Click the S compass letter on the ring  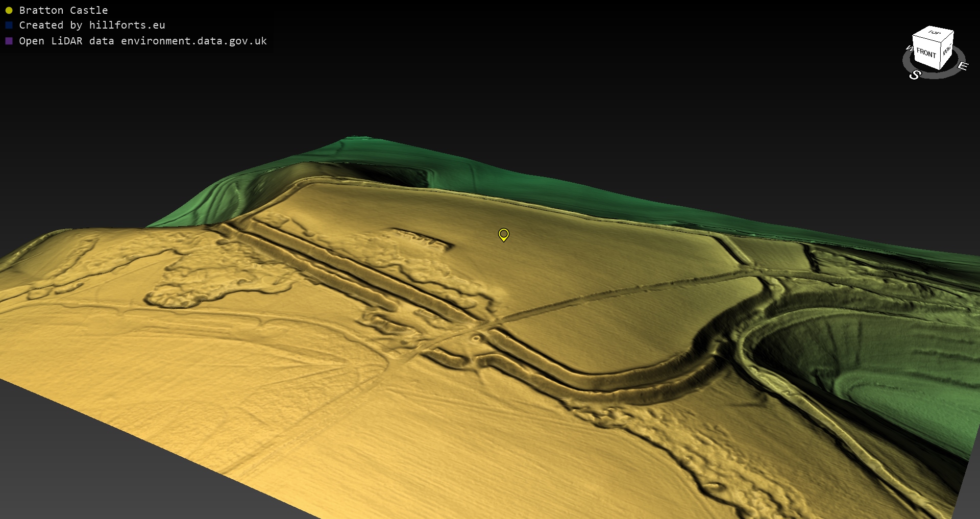915,75
